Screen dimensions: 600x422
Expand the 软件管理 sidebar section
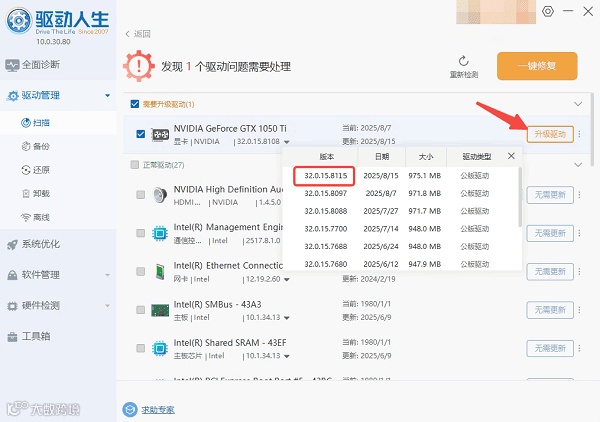pos(108,275)
